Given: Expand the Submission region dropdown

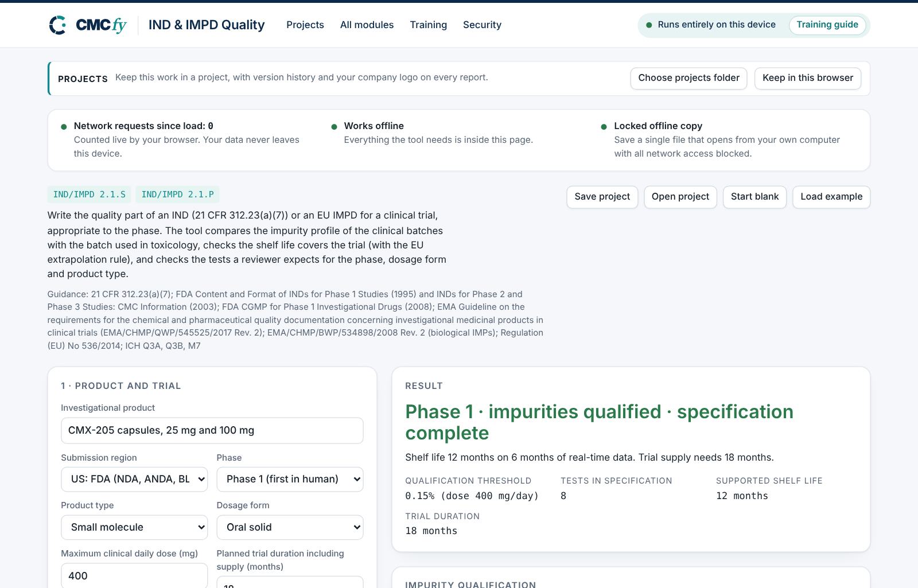Looking at the screenshot, I should coord(134,479).
